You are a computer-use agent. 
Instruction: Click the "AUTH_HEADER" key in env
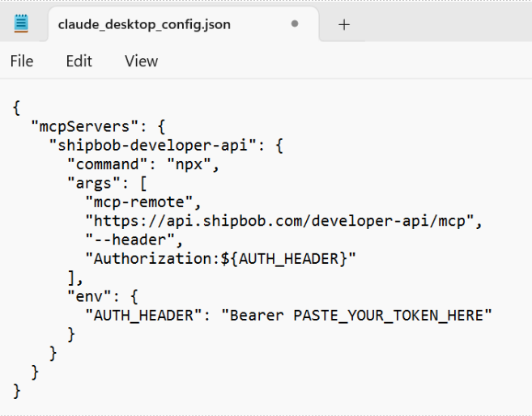pos(144,316)
